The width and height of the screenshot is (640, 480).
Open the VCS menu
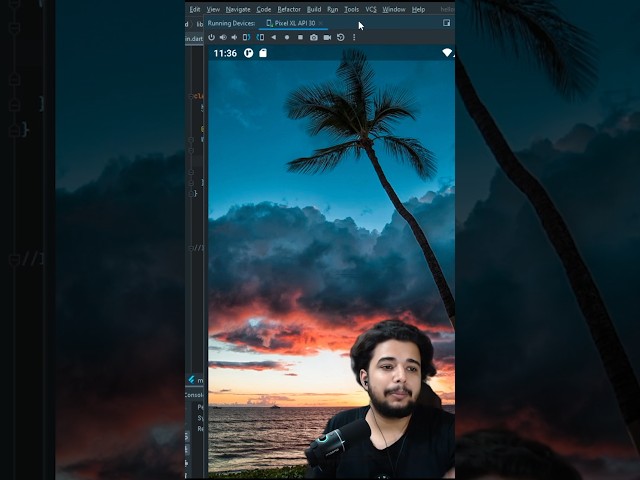pos(371,9)
